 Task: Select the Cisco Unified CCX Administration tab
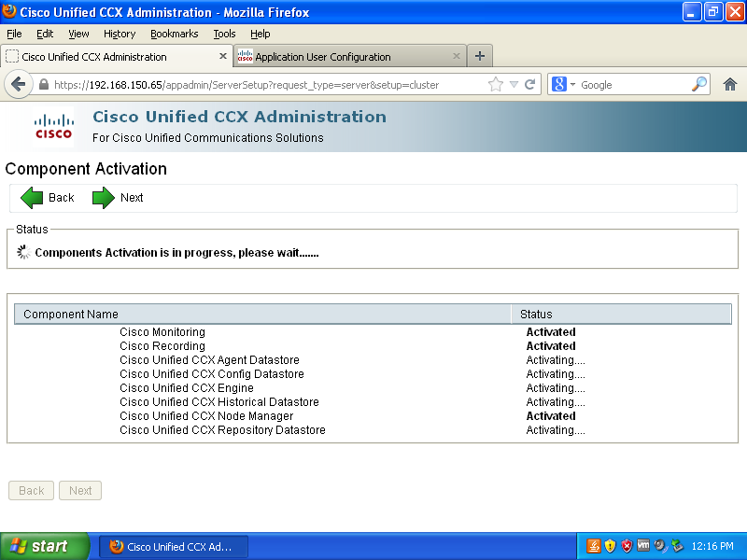pyautogui.click(x=116, y=57)
